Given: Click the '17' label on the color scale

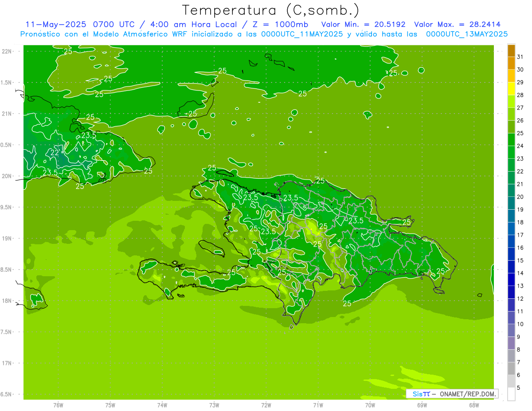Looking at the screenshot, I should click(520, 235).
